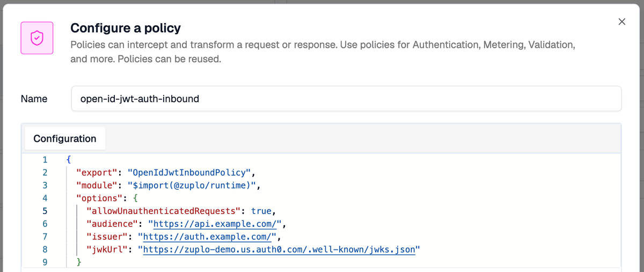This screenshot has width=644, height=272.
Task: Close the Configure a policy dialog
Action: point(622,22)
